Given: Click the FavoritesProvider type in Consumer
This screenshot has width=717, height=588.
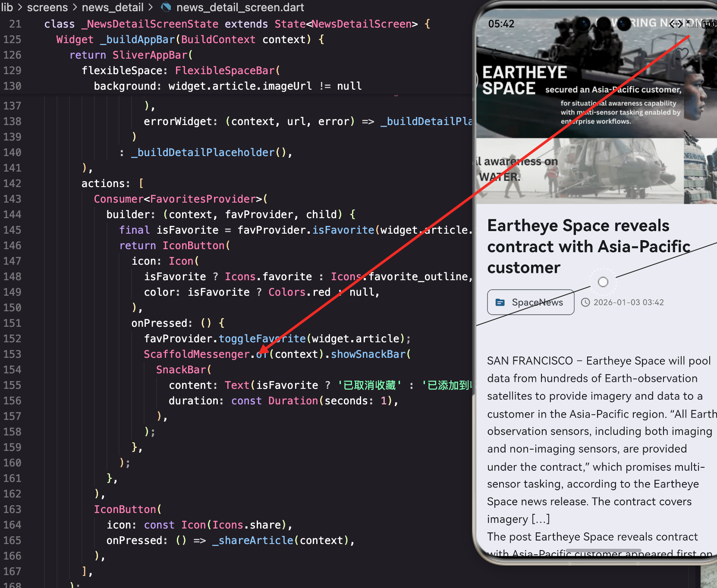Looking at the screenshot, I should pyautogui.click(x=203, y=199).
